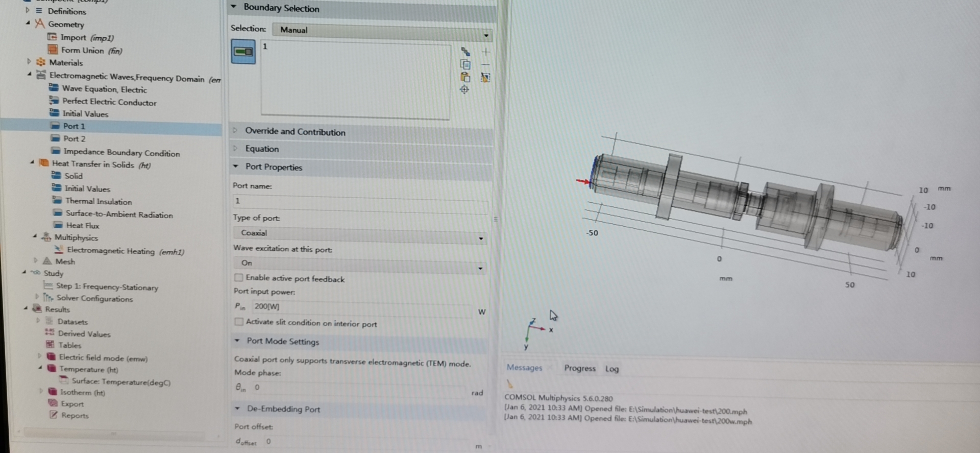
Task: Expand the Equation section
Action: pyautogui.click(x=262, y=149)
